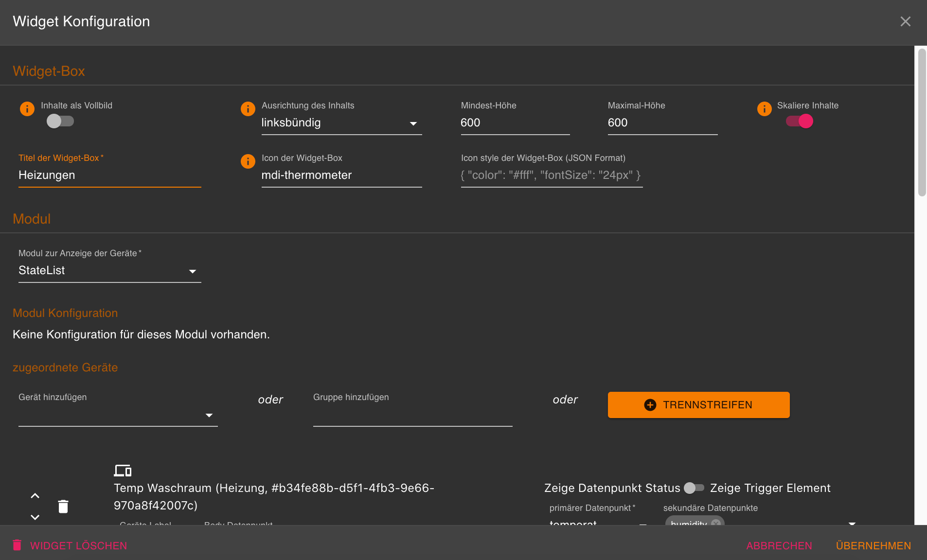The height and width of the screenshot is (560, 927).
Task: Click the 'zugeordnete Geräte' heading
Action: point(65,367)
